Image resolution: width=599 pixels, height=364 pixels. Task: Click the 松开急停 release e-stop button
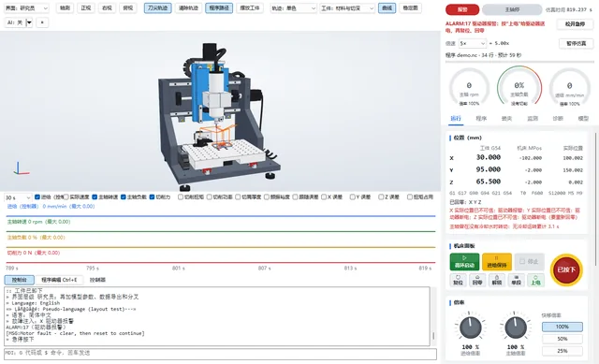point(575,24)
